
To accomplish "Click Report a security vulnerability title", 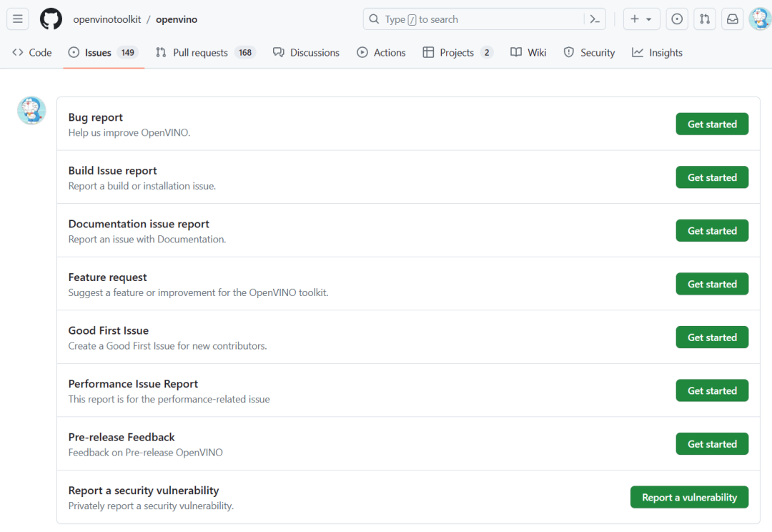I will (144, 491).
